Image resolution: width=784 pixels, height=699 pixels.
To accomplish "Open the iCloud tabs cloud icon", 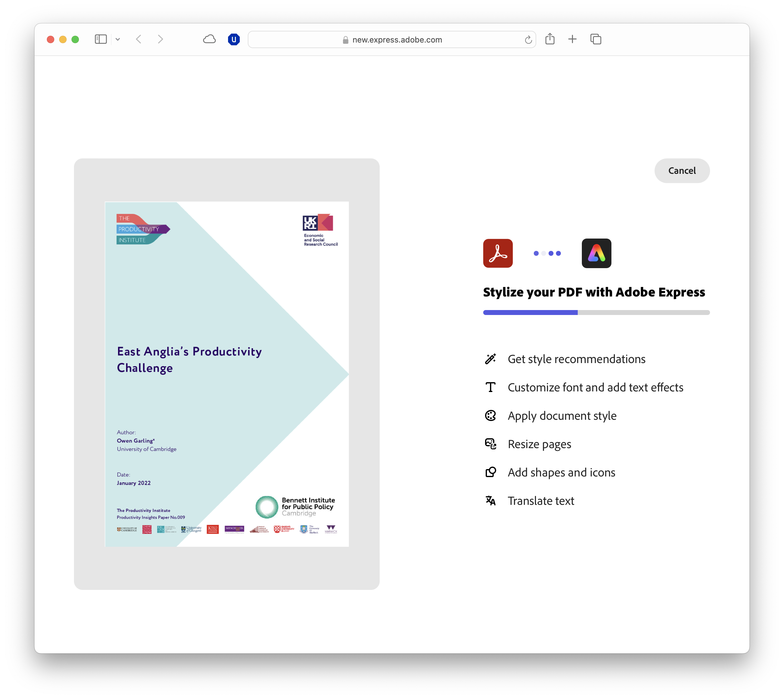I will click(x=209, y=39).
